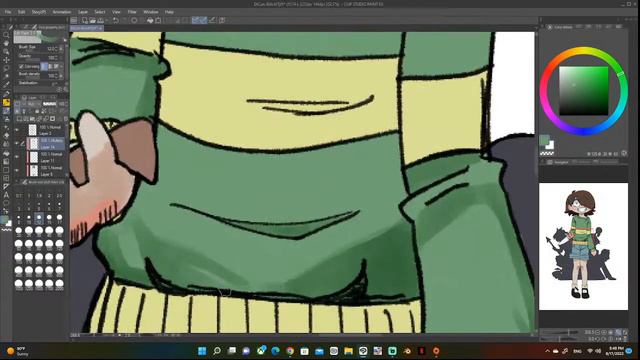
Task: Select the Text tool with letter A
Action: click(x=6, y=195)
